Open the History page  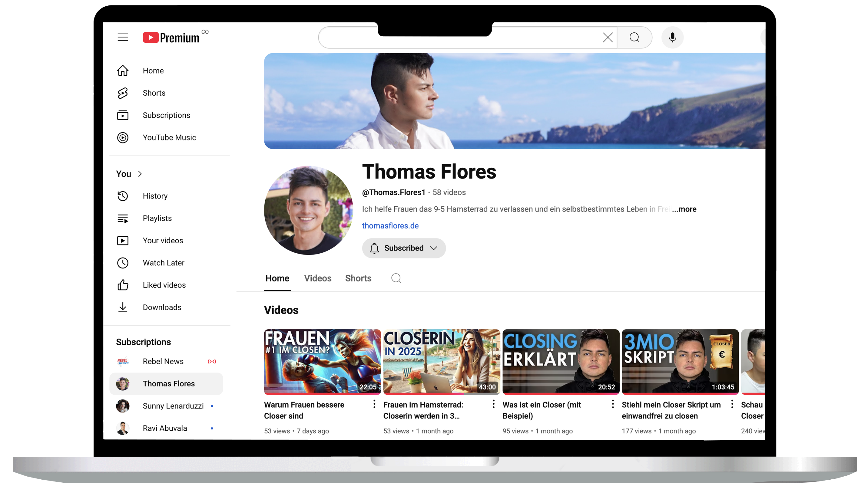155,196
